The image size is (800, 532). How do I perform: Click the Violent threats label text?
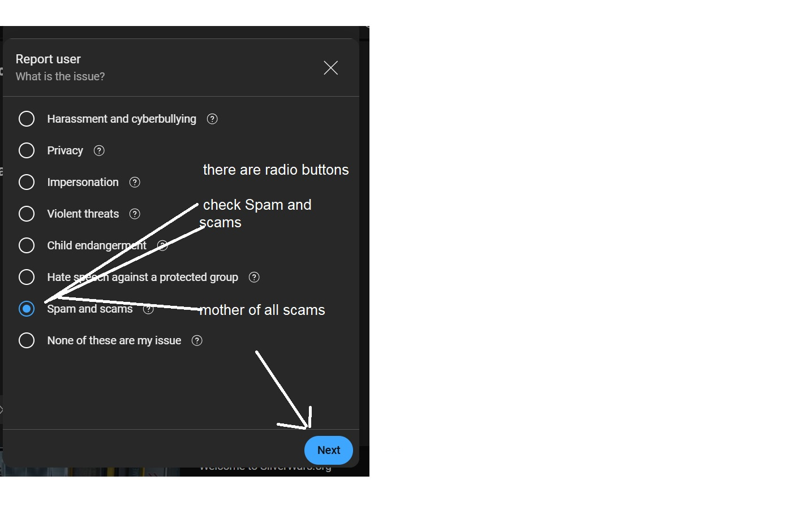(x=83, y=214)
